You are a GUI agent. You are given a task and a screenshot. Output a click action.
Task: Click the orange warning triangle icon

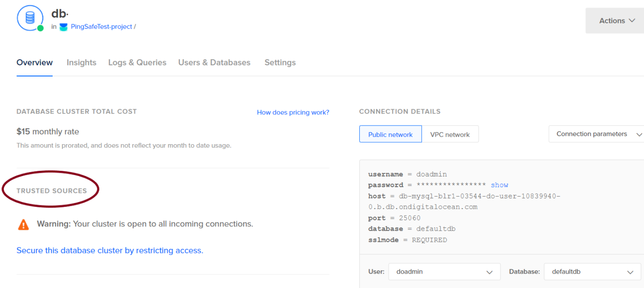(23, 225)
